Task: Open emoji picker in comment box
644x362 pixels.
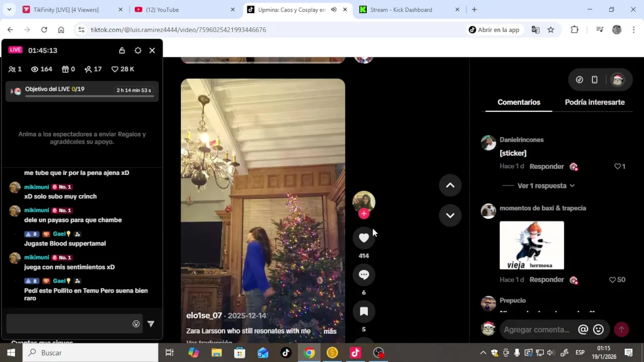Action: point(598,329)
